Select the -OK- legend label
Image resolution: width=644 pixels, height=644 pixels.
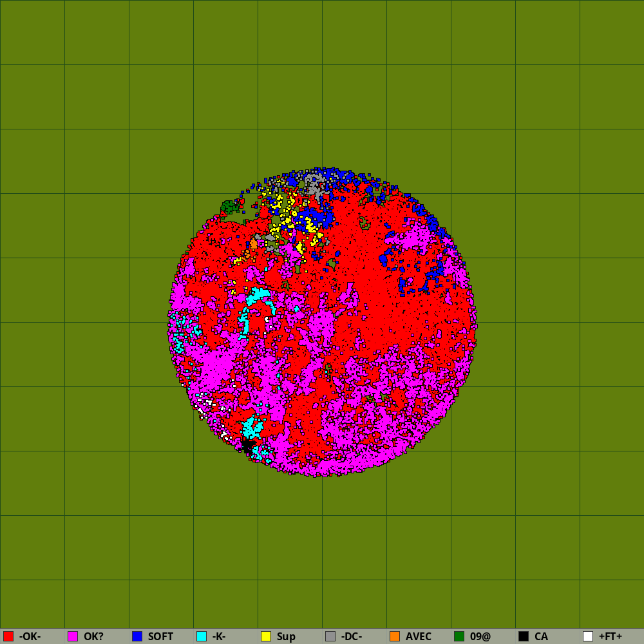point(30,637)
